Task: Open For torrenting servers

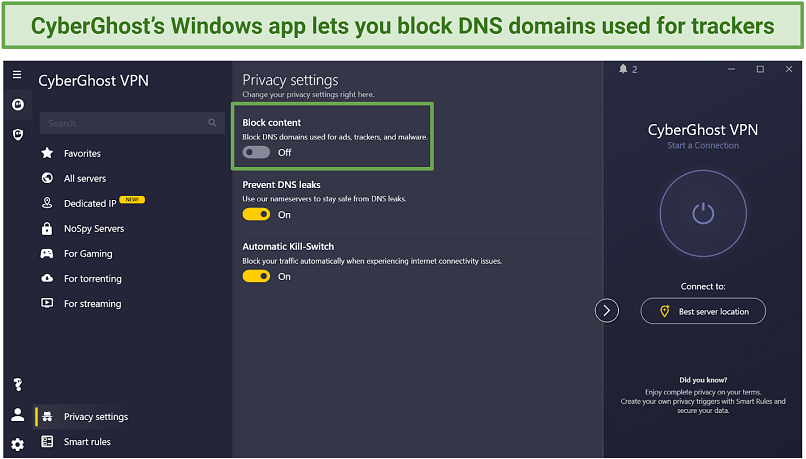Action: coord(93,279)
